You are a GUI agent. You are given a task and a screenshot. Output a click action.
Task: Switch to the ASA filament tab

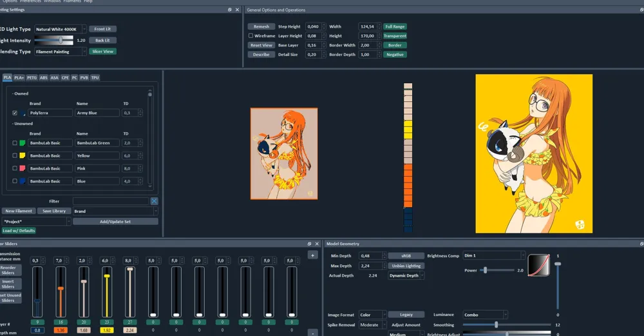[x=54, y=78]
